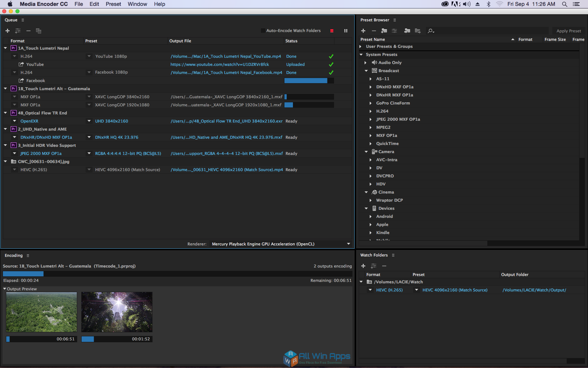
Task: Collapse the Broadcast preset group
Action: pyautogui.click(x=366, y=71)
